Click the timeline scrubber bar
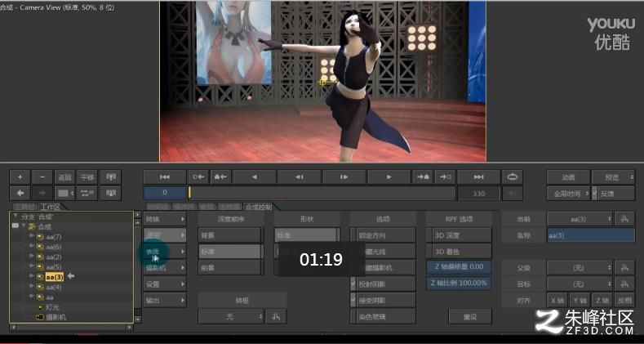The image size is (644, 344). (x=322, y=193)
